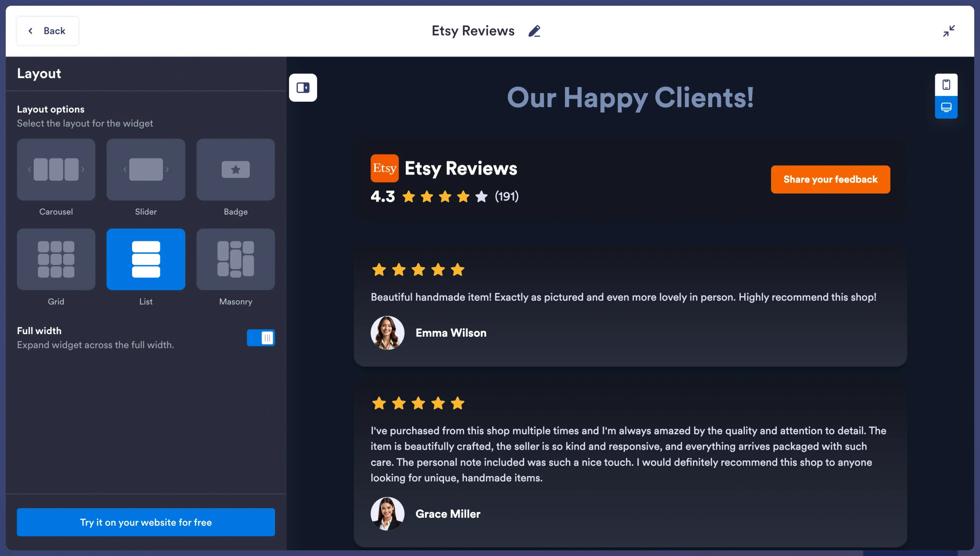
Task: Pick the Masonry layout option
Action: coord(235,259)
